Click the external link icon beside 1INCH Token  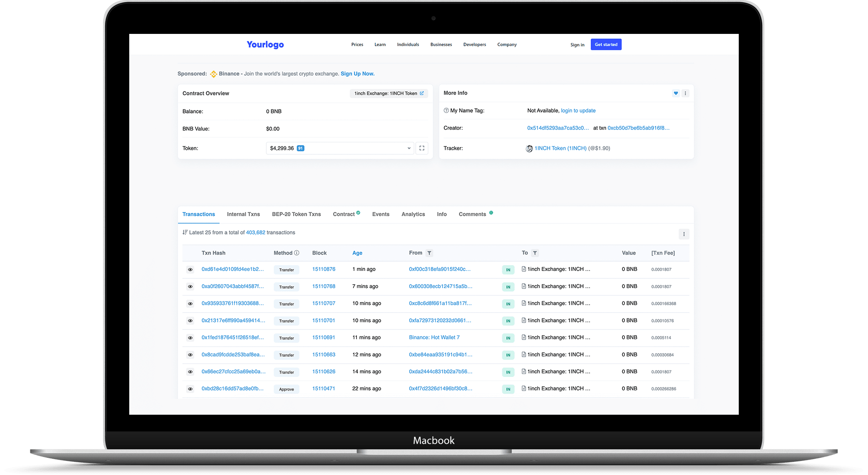pyautogui.click(x=422, y=93)
